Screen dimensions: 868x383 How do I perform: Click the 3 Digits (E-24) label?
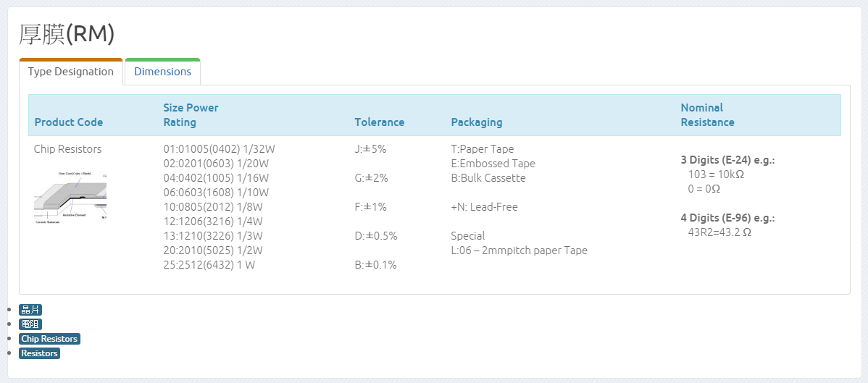click(x=727, y=160)
